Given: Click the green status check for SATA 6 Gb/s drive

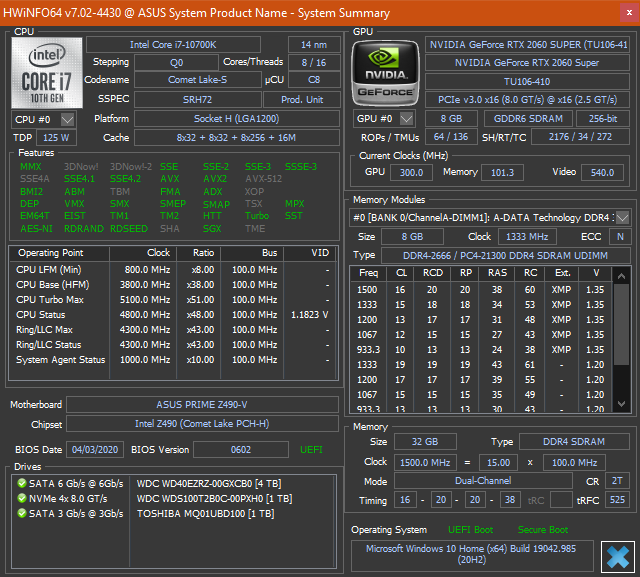Looking at the screenshot, I should (x=22, y=484).
